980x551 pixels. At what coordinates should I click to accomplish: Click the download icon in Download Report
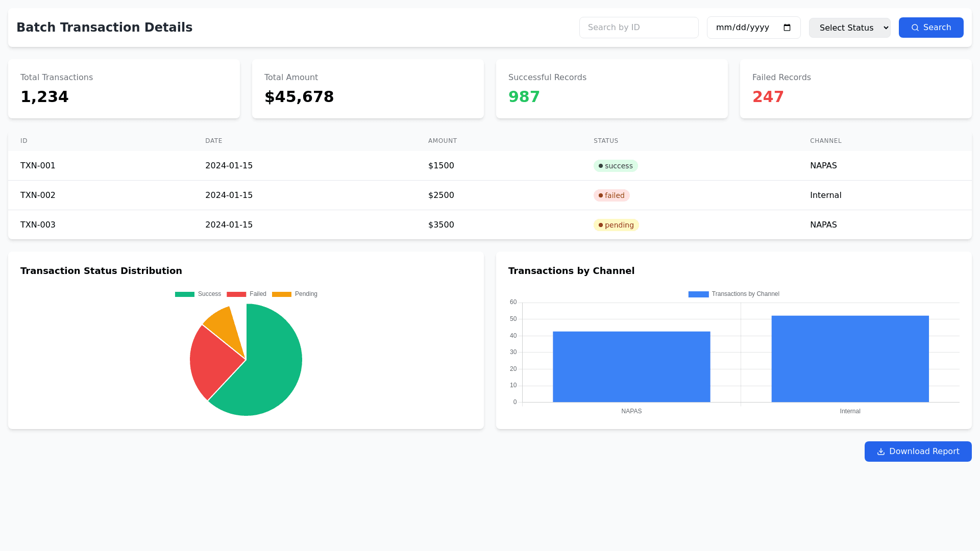tap(880, 452)
